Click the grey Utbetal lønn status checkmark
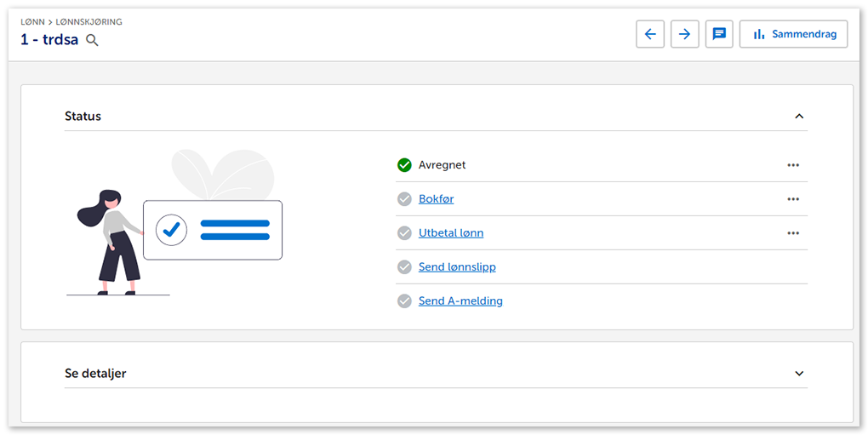This screenshot has height=435, width=868. (x=404, y=233)
